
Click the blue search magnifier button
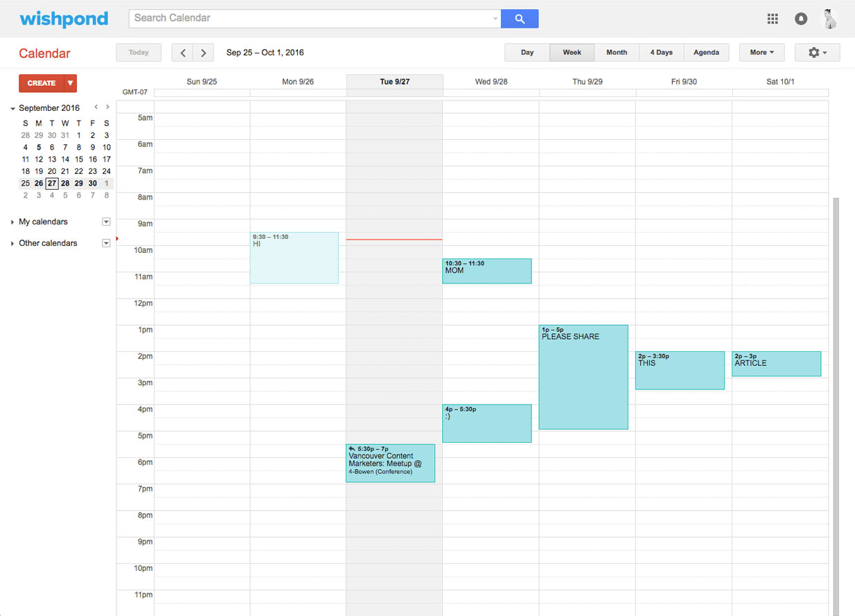point(520,19)
